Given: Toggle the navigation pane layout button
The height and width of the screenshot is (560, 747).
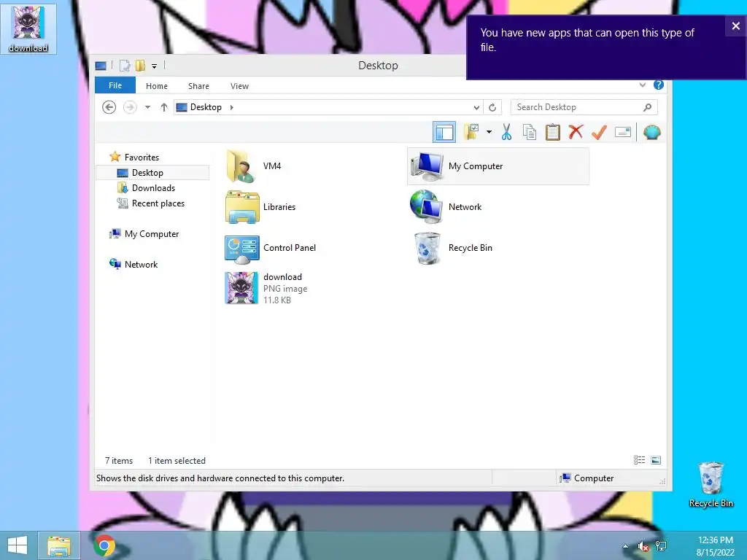Looking at the screenshot, I should tap(444, 133).
